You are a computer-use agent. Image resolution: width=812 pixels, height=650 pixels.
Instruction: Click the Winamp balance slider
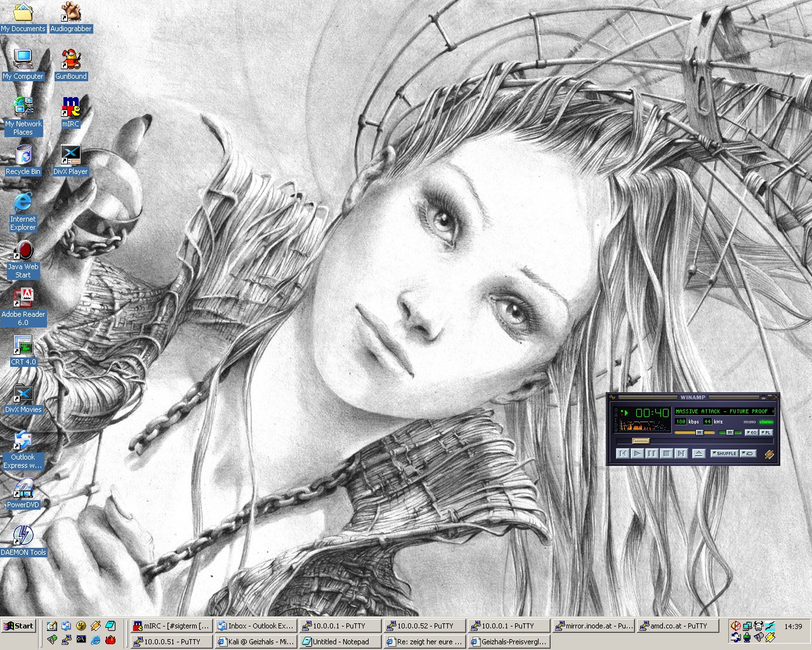[x=730, y=432]
